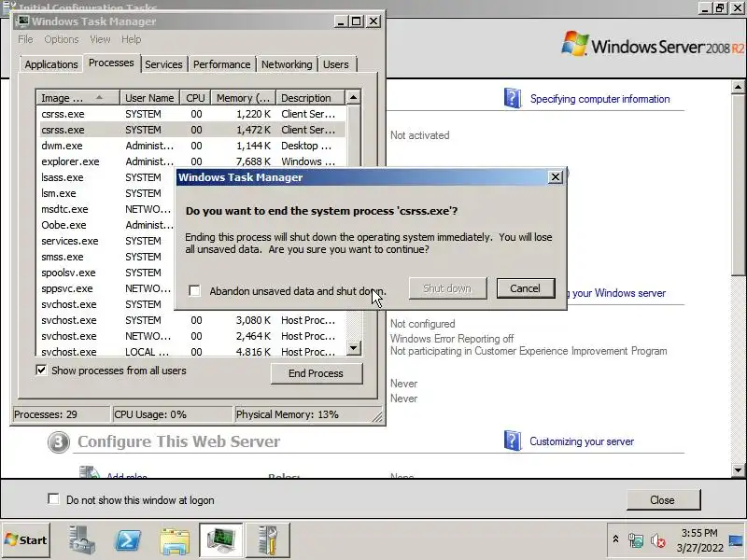Image resolution: width=747 pixels, height=560 pixels.
Task: Open the View menu
Action: tap(100, 39)
